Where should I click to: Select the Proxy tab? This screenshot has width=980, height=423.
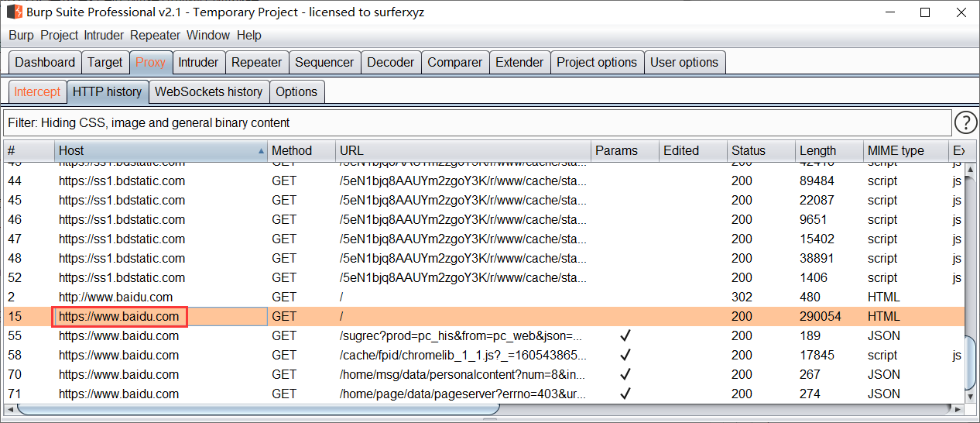click(150, 63)
